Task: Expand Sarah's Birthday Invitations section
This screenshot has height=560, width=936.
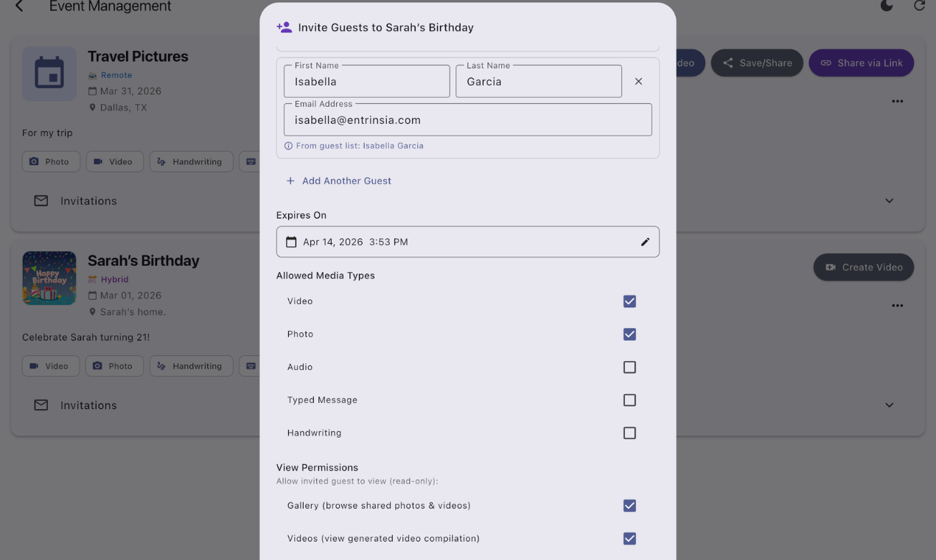Action: (889, 405)
